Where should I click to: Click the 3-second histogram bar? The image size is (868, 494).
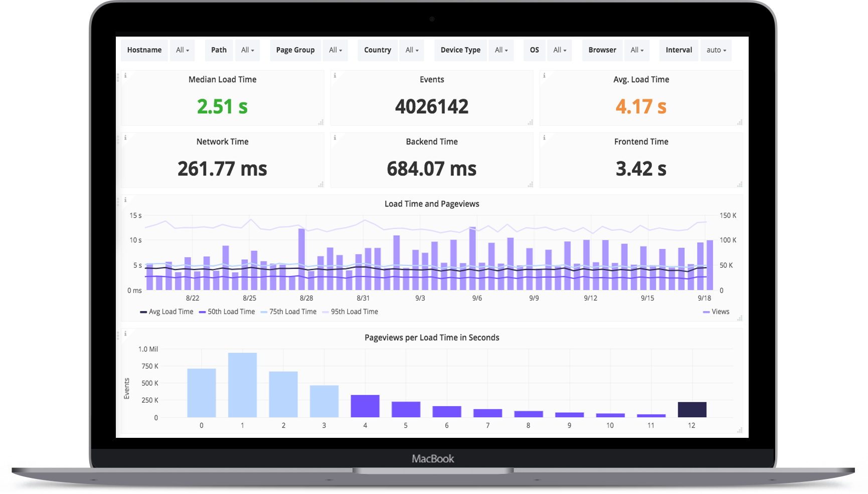324,401
